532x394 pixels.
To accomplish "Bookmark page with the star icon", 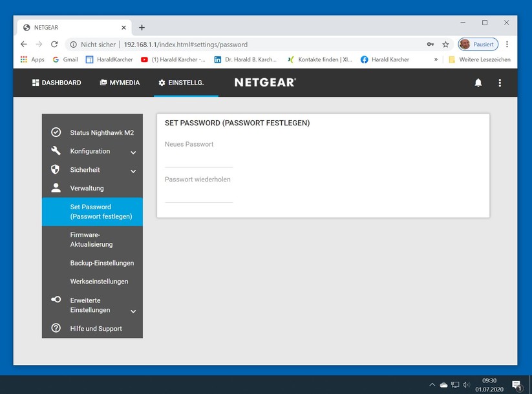I will click(x=445, y=45).
